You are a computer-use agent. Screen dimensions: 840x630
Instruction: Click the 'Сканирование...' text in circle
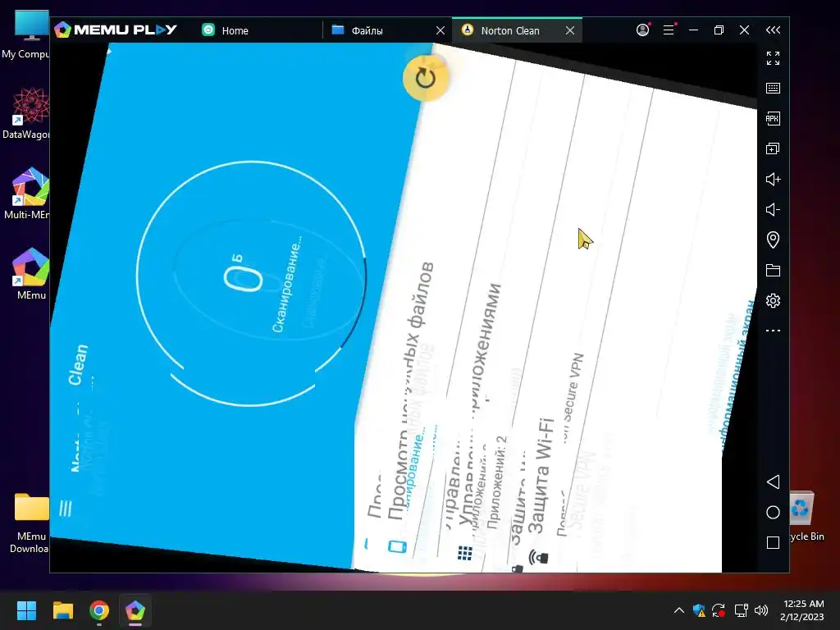tap(286, 285)
